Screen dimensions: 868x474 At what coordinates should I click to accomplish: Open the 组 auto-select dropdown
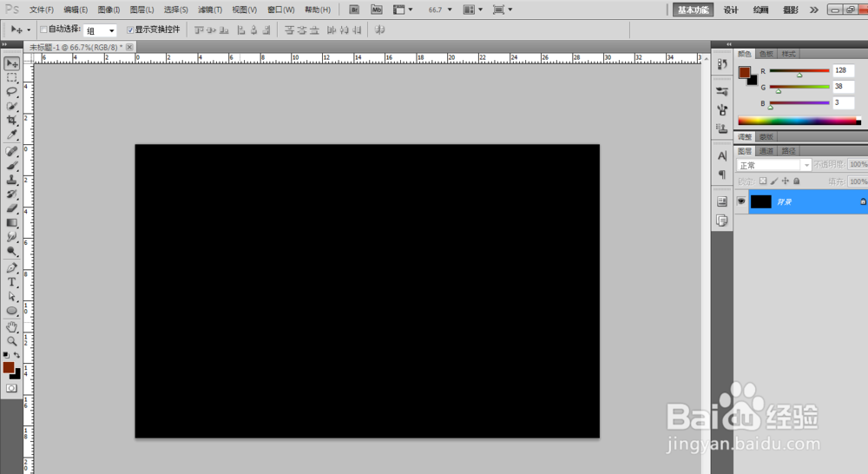pos(100,30)
